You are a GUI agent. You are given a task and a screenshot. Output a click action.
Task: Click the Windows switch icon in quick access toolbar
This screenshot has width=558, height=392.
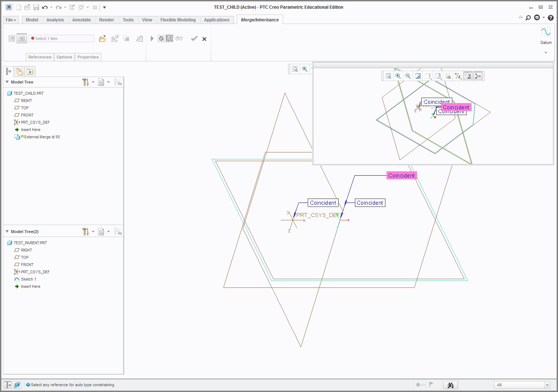[x=81, y=7]
